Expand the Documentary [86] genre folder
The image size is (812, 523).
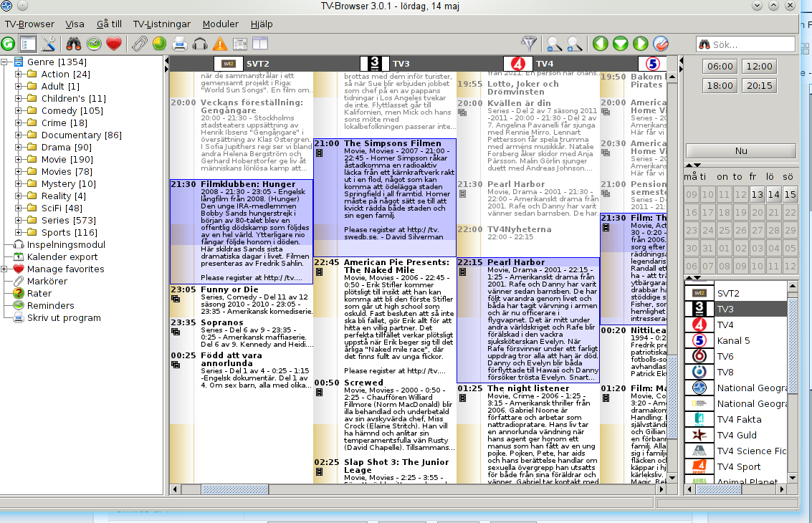(18, 135)
